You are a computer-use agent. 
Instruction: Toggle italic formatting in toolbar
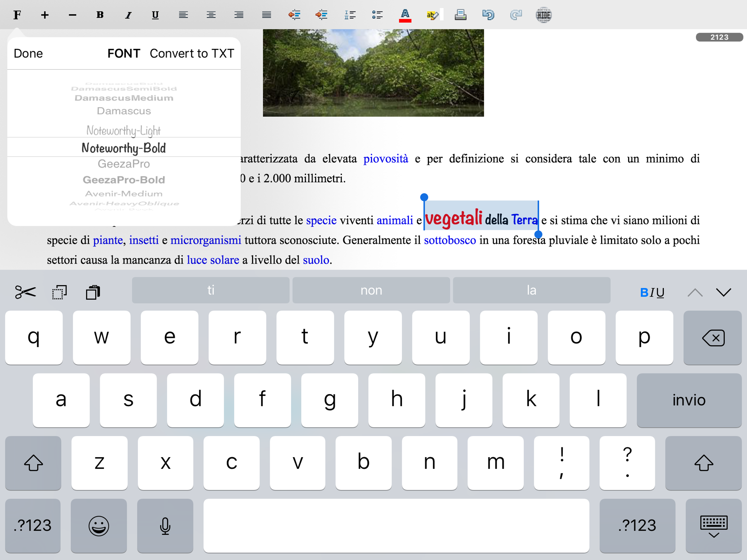click(128, 15)
